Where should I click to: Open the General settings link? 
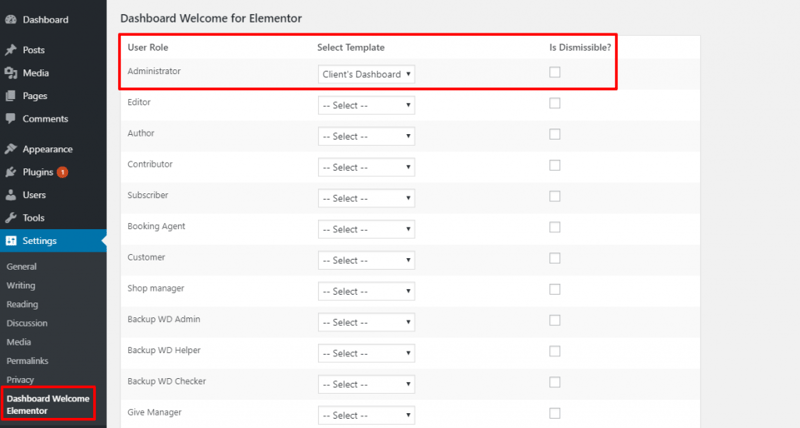point(21,266)
